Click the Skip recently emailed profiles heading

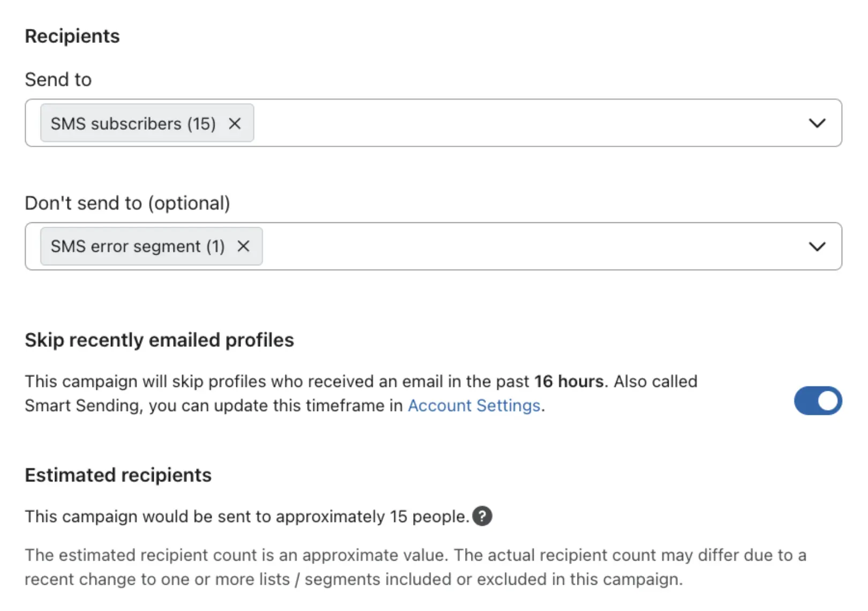tap(159, 340)
